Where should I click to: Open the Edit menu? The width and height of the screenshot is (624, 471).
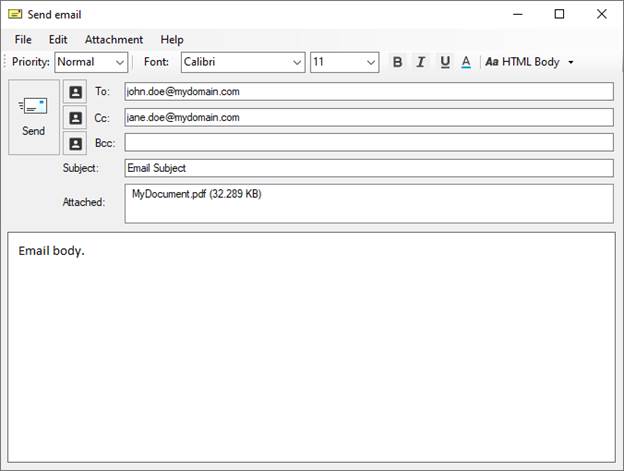[x=58, y=39]
